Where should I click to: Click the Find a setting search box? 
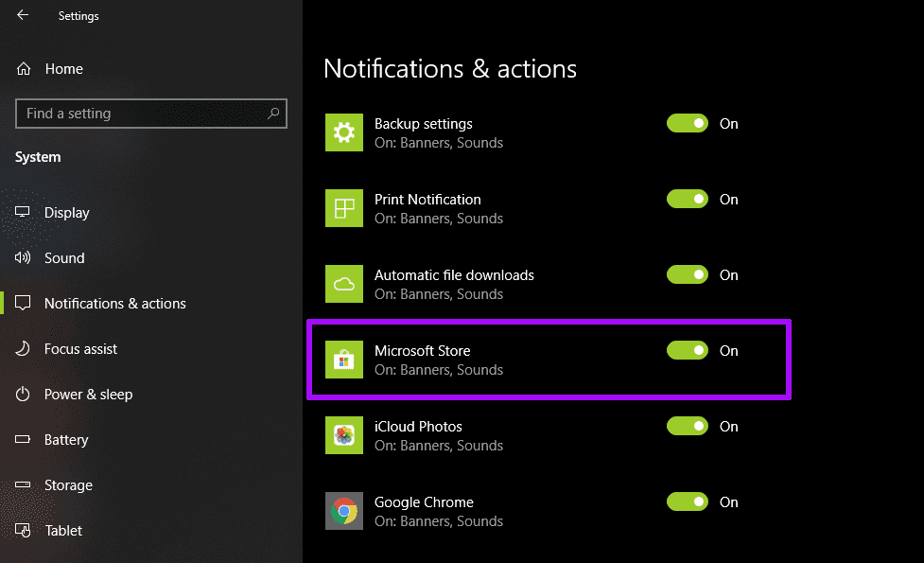click(151, 114)
